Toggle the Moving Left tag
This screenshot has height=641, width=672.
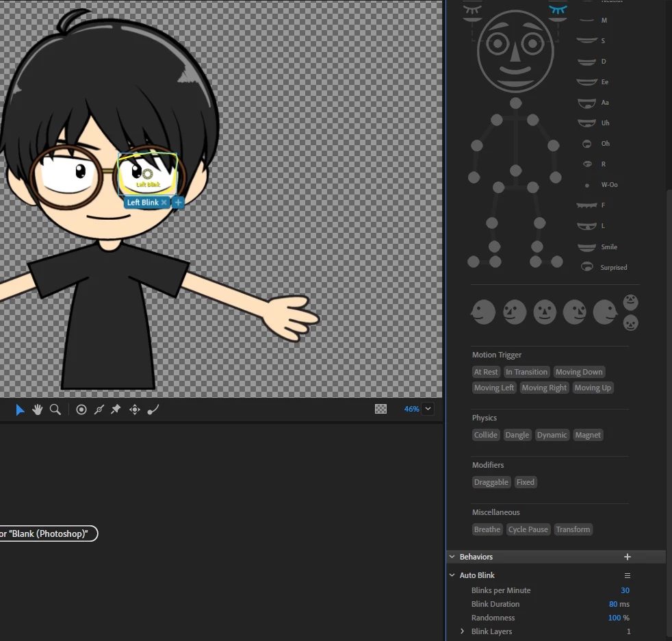tap(493, 388)
